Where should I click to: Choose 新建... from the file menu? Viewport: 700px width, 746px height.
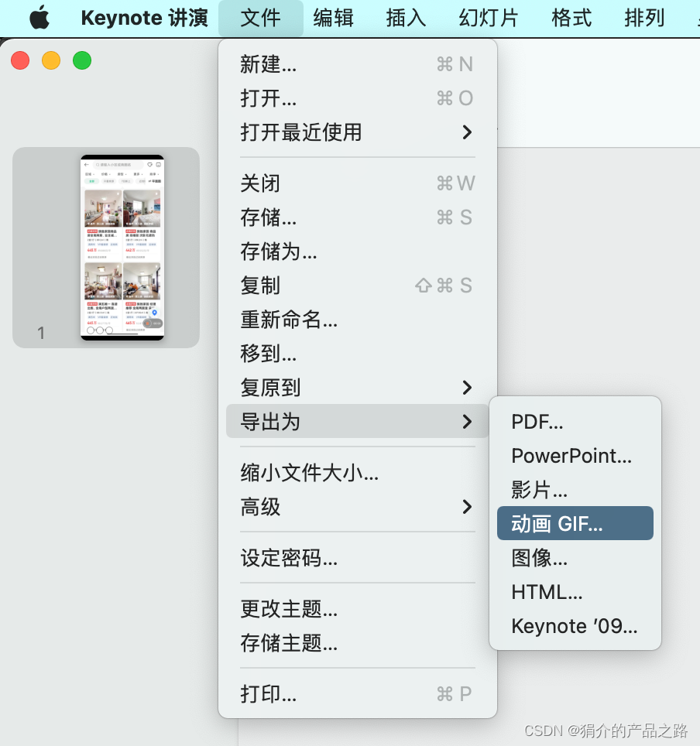(x=358, y=64)
